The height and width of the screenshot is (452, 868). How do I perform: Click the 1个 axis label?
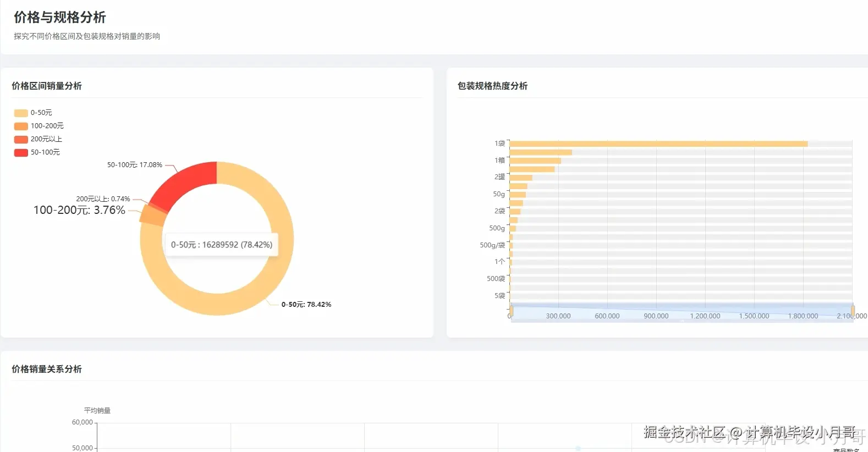(499, 262)
